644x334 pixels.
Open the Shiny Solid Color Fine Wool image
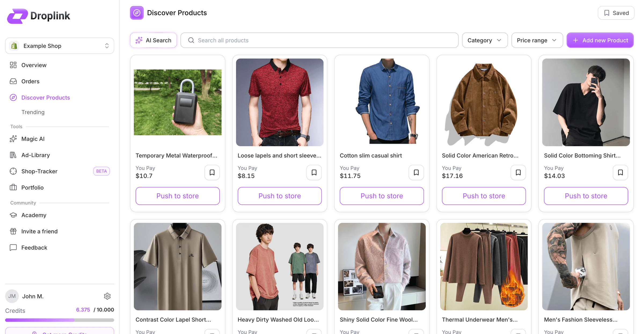[382, 267]
